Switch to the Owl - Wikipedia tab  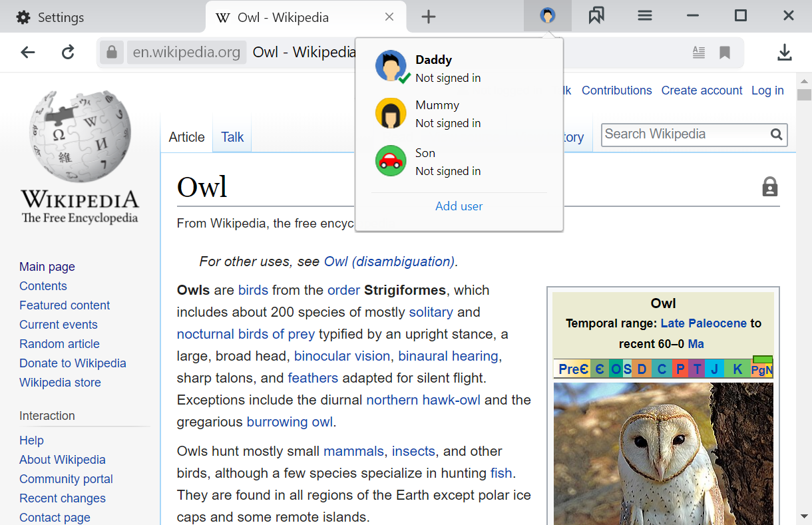307,17
